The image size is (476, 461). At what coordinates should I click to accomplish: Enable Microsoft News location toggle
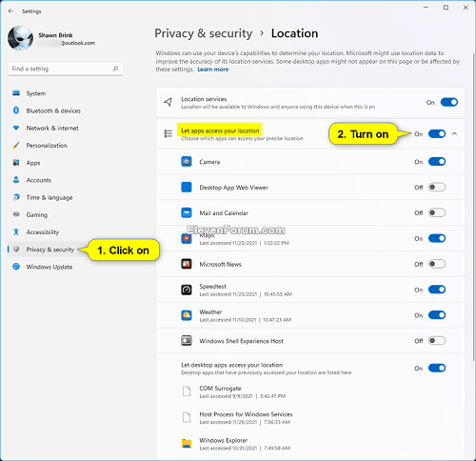(x=437, y=264)
